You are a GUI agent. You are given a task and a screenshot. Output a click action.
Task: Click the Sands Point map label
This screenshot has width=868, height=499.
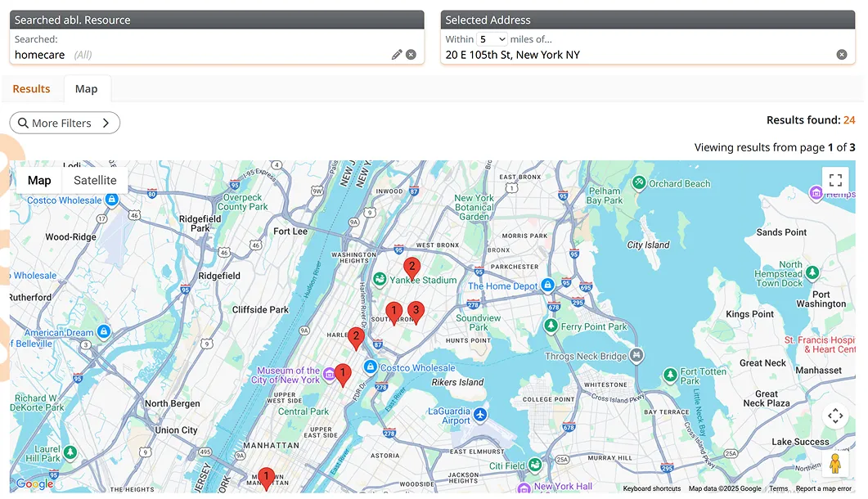[x=781, y=232]
